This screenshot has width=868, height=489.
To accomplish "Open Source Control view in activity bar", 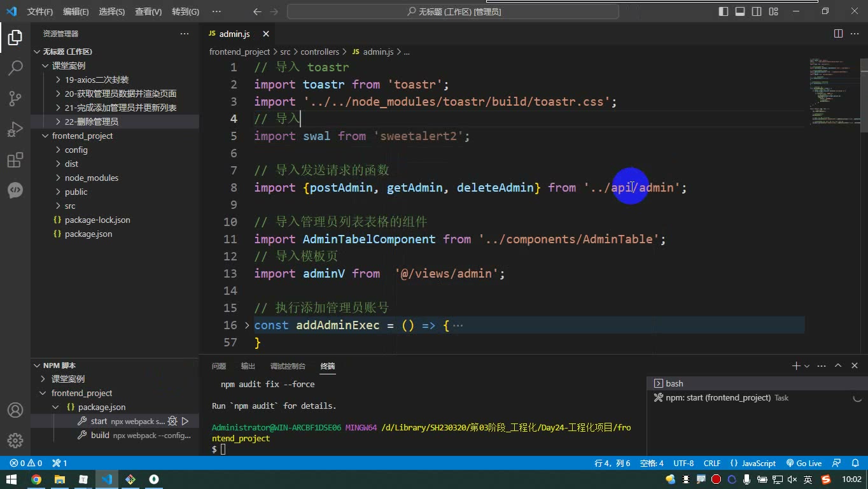I will coord(15,98).
